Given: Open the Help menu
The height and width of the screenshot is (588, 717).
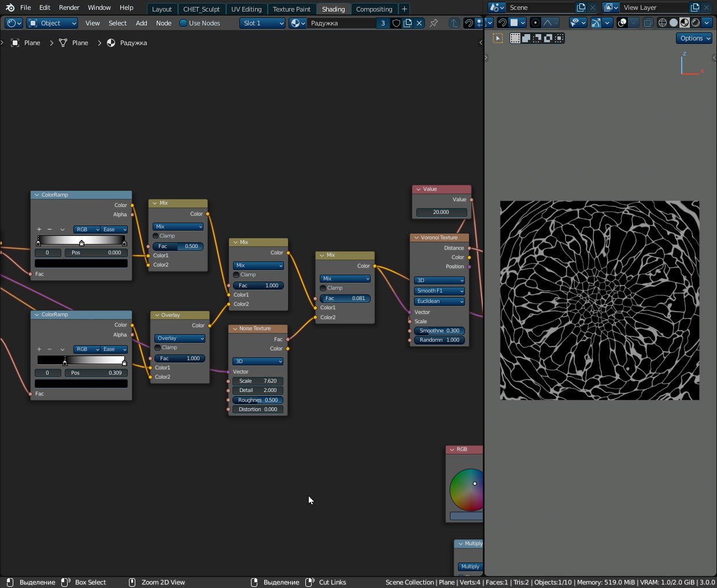Looking at the screenshot, I should coord(127,8).
